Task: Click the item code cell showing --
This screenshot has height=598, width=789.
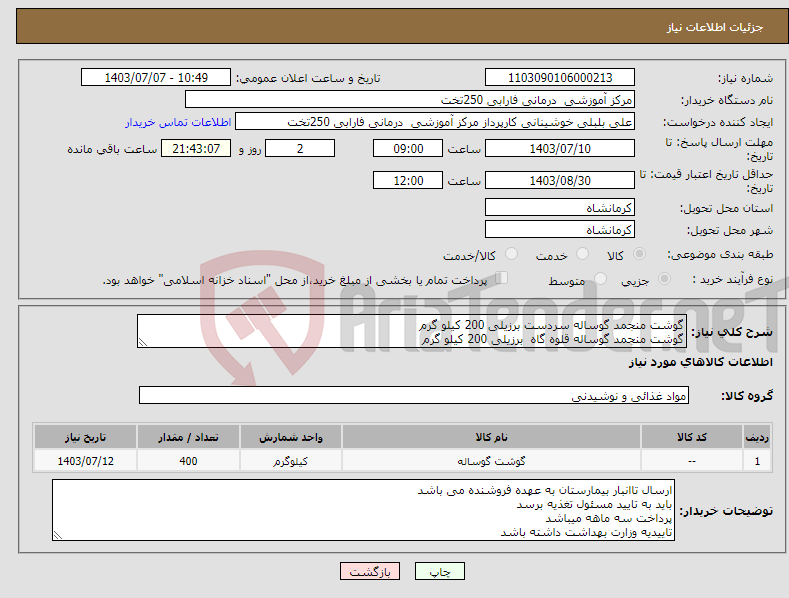Action: click(x=692, y=461)
